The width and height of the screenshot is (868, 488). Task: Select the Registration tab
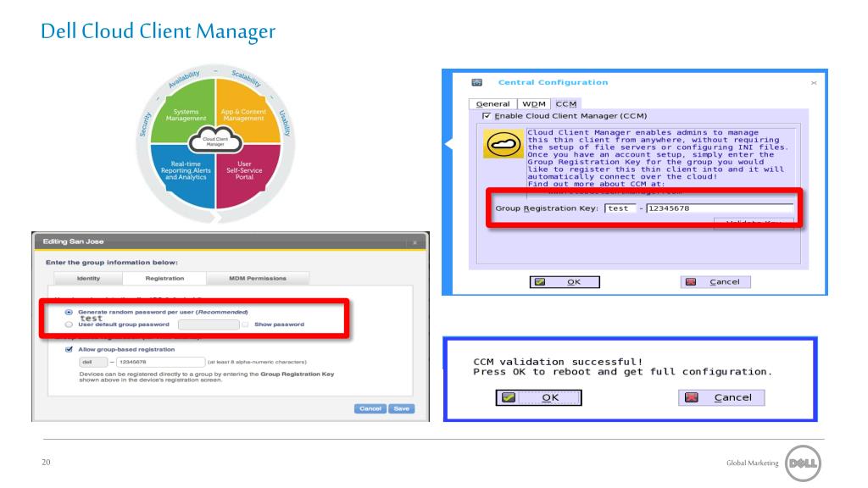(164, 278)
